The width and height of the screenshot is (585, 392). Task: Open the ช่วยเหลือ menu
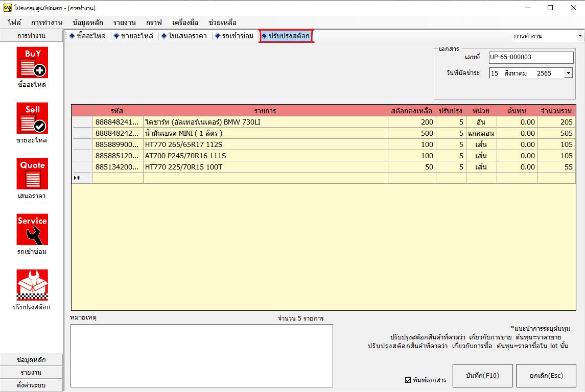coord(222,22)
